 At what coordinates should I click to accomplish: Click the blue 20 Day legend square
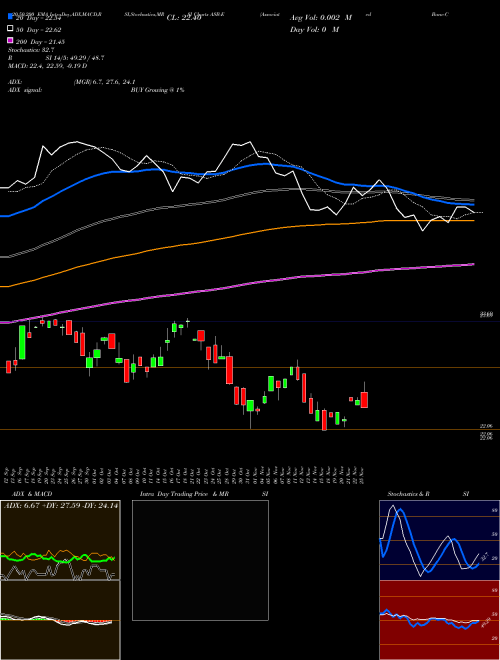point(11,16)
